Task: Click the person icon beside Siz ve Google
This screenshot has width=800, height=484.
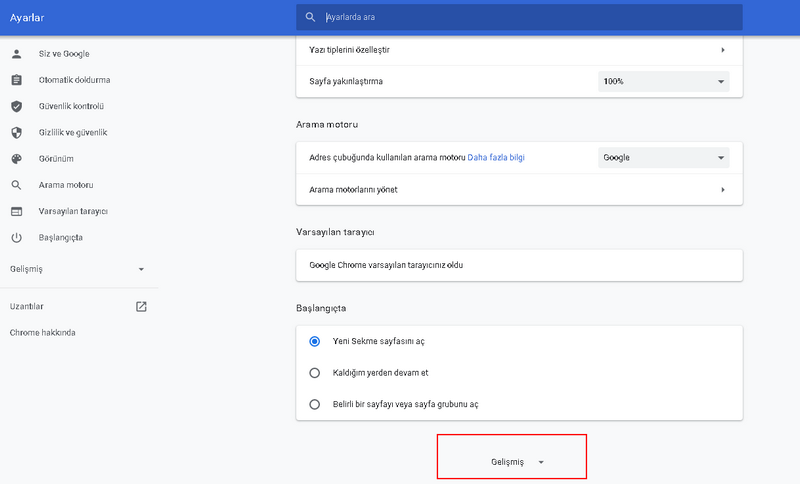Action: (x=16, y=53)
